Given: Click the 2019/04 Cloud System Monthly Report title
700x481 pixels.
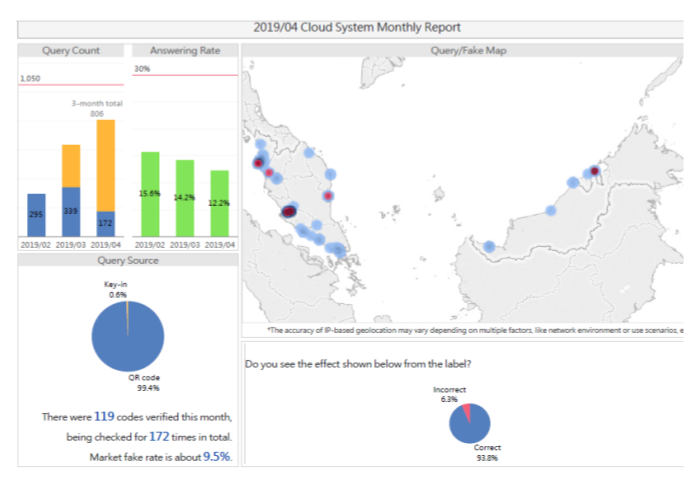Looking at the screenshot, I should [357, 27].
